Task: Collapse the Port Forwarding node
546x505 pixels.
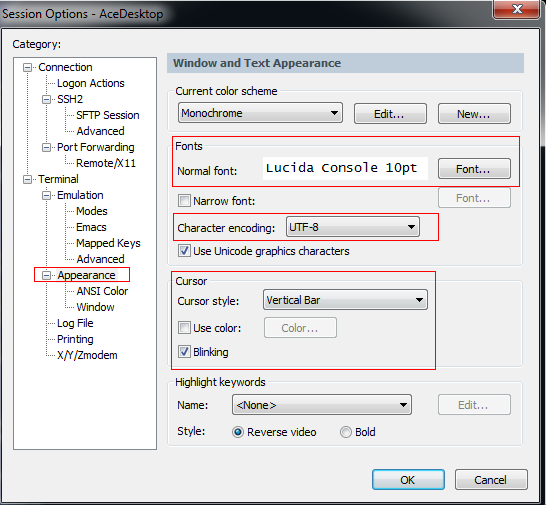Action: point(46,147)
